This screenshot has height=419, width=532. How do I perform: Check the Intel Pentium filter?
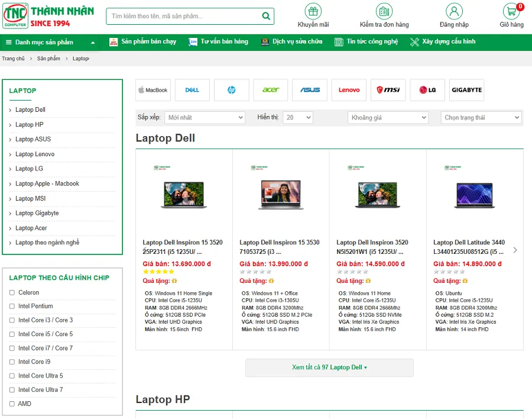(12, 307)
